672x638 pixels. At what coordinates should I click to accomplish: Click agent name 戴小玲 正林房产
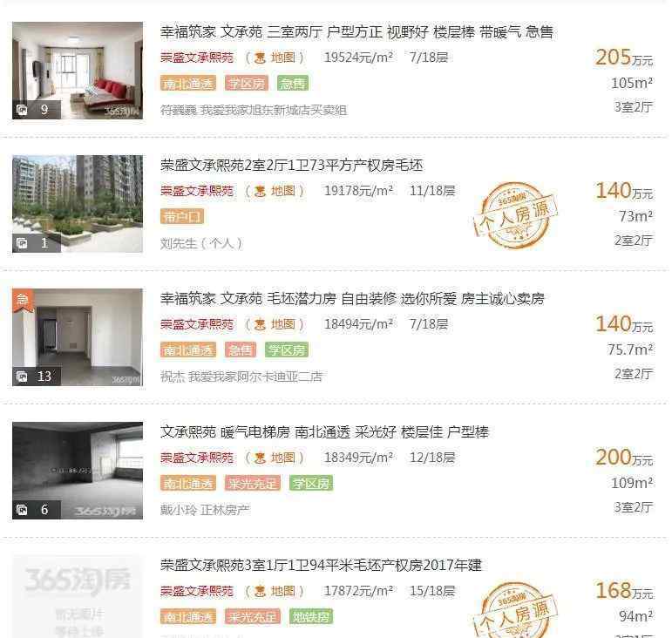(x=205, y=510)
